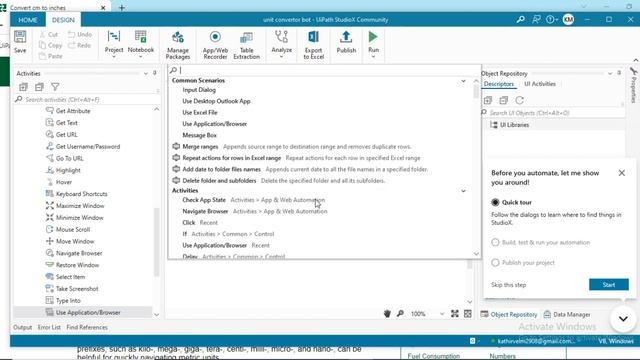Open the Project ribbon button
Screen dimensions: 640x360
pyautogui.click(x=114, y=42)
